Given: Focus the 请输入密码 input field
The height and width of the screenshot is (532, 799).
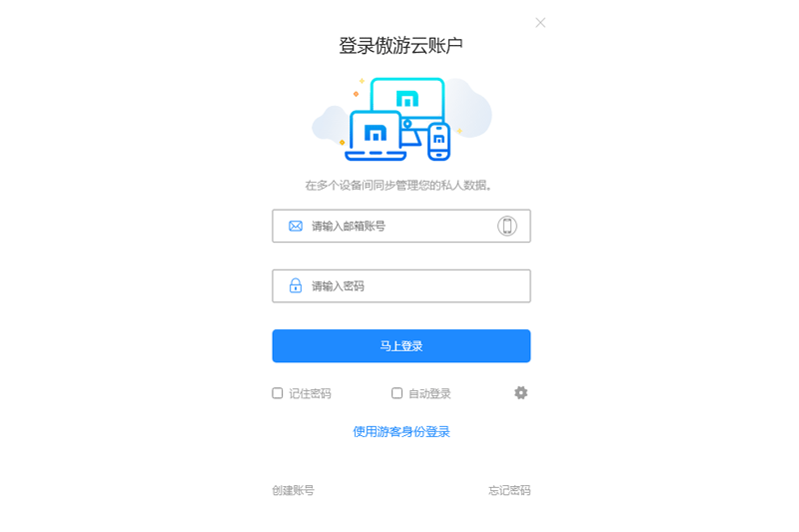Looking at the screenshot, I should 401,286.
